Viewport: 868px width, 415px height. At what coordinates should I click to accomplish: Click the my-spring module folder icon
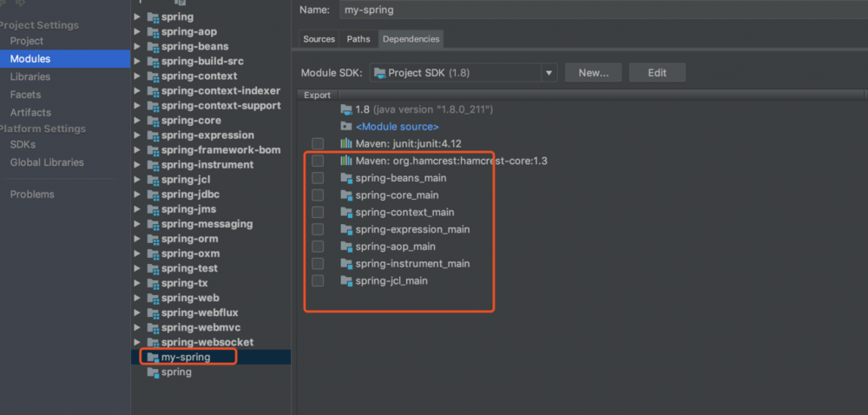click(153, 357)
